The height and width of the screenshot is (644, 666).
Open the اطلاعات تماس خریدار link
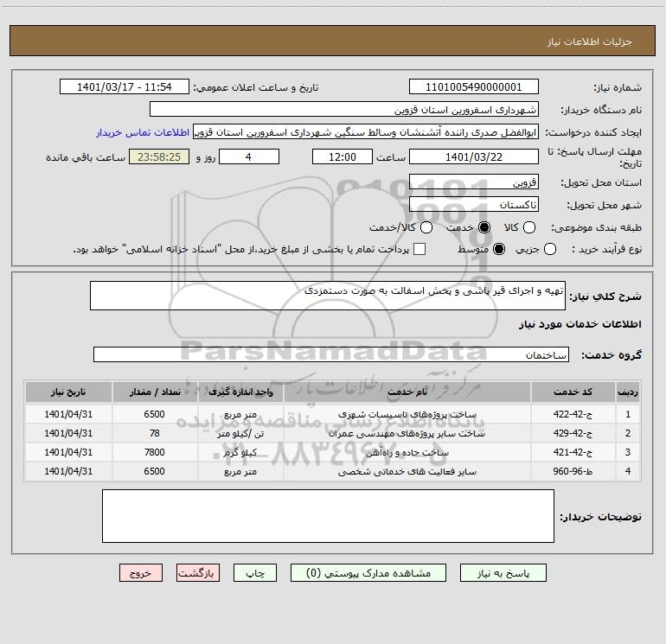(x=143, y=132)
